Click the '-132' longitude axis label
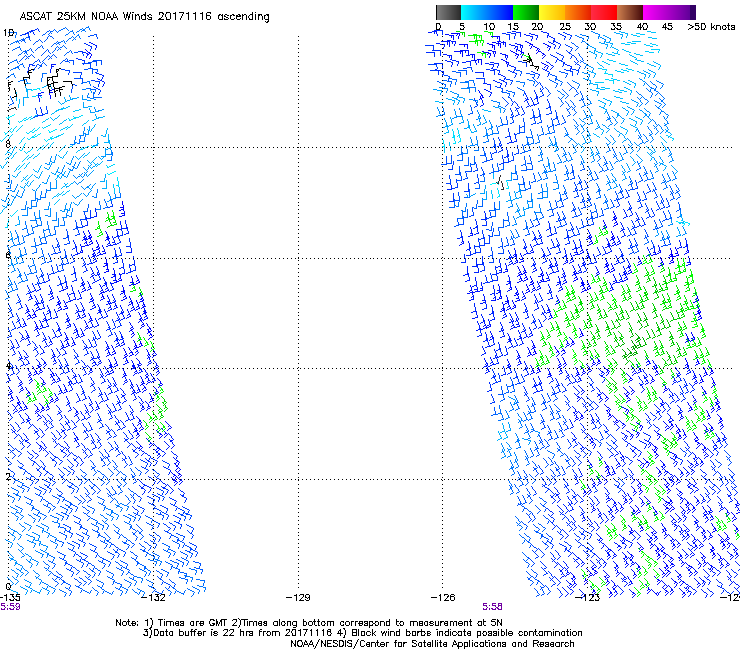The width and height of the screenshot is (740, 650). [x=154, y=597]
